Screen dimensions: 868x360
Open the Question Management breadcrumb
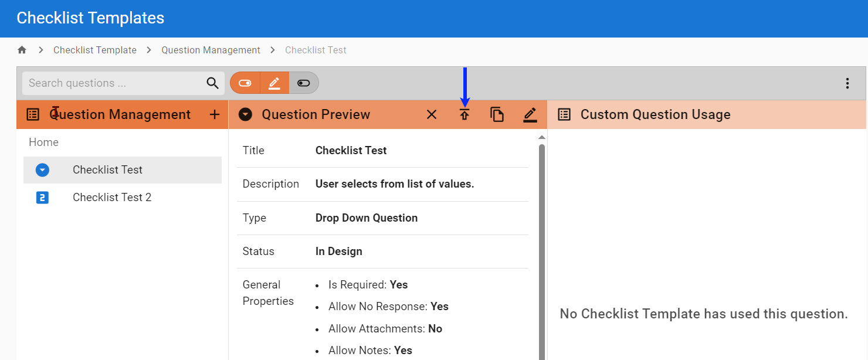[x=211, y=50]
